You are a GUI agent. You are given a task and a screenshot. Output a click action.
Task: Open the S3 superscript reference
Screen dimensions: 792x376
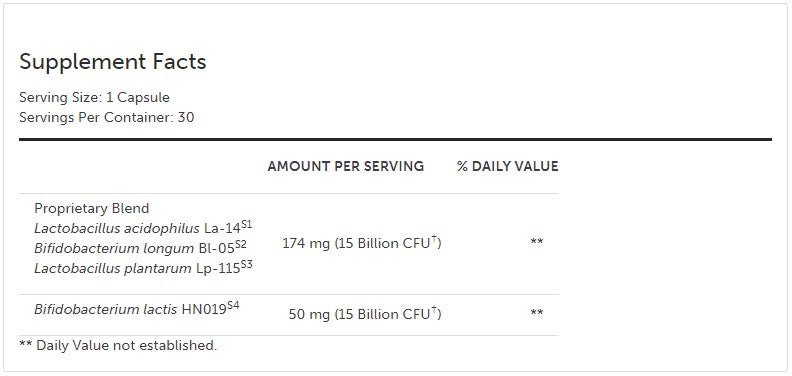(246, 264)
